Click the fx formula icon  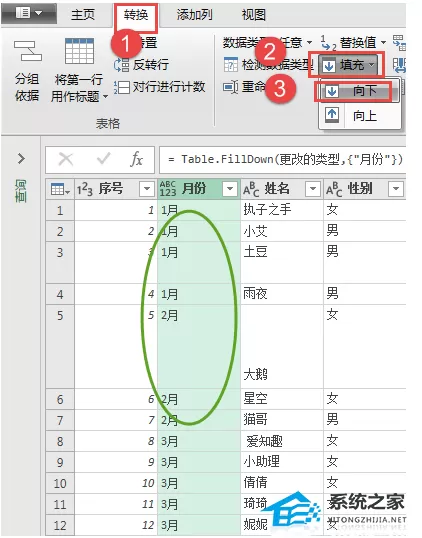[x=137, y=160]
